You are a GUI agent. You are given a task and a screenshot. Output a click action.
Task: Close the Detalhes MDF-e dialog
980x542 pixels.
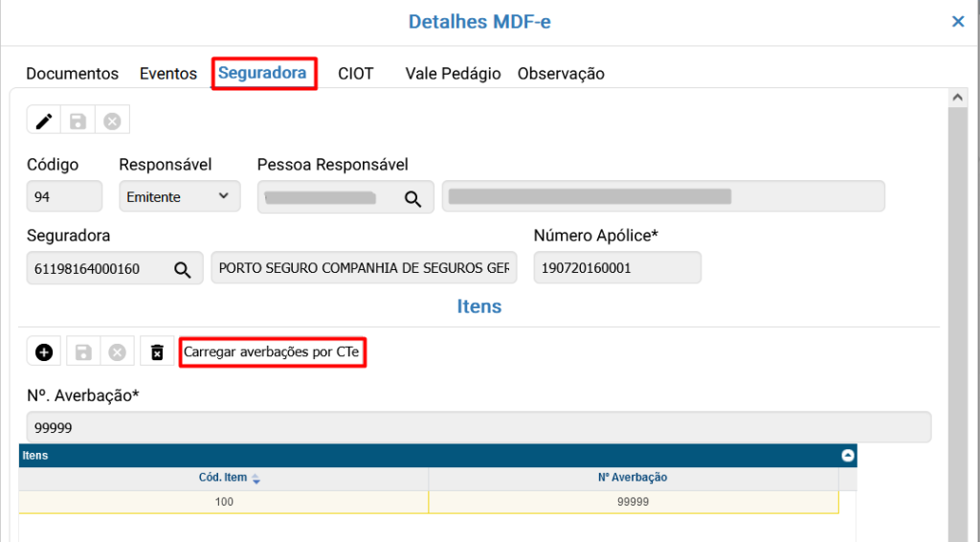(958, 21)
